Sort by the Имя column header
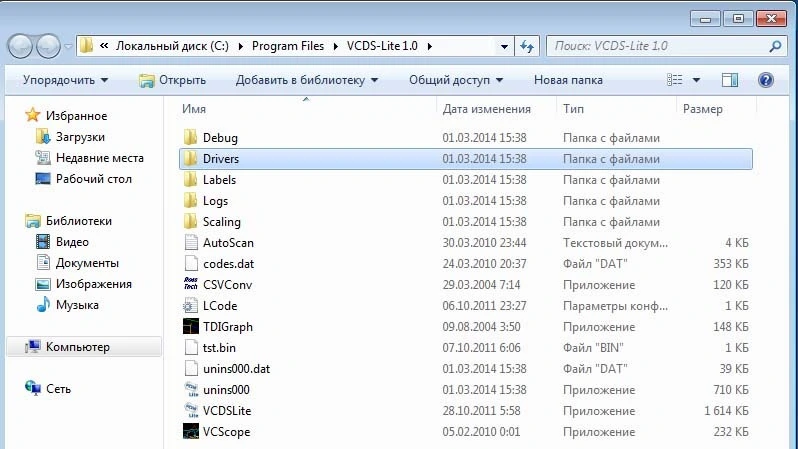The image size is (798, 449). [x=194, y=109]
